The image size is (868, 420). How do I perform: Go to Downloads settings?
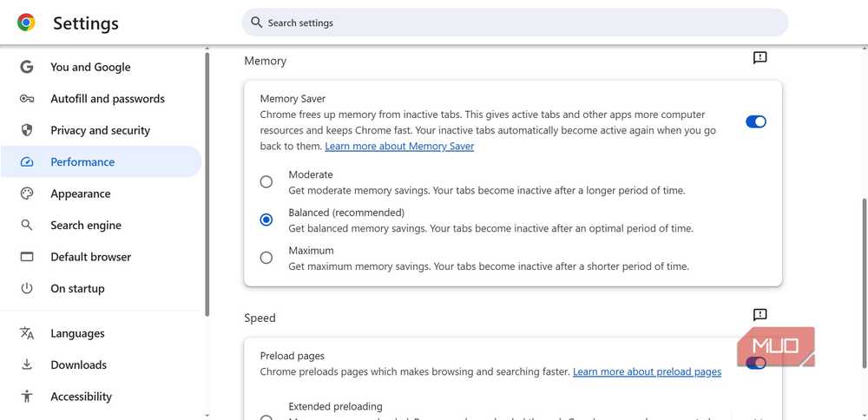point(102,364)
